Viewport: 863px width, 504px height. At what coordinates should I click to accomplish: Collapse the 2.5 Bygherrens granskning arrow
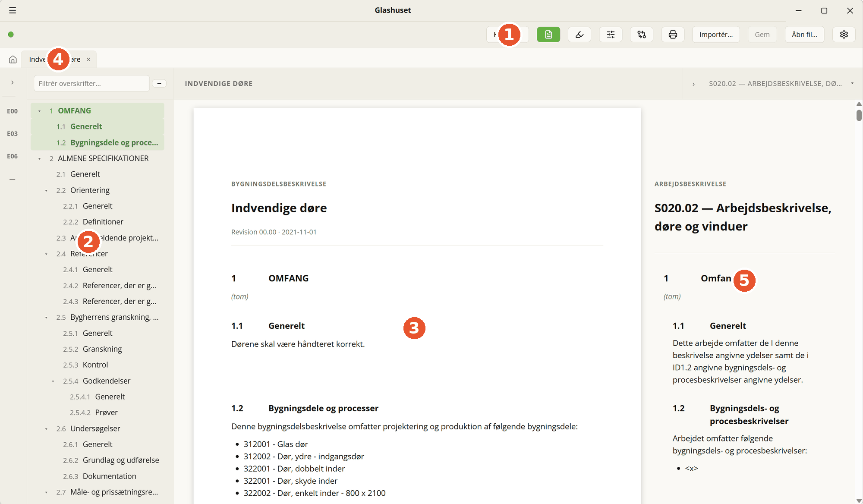pos(46,318)
